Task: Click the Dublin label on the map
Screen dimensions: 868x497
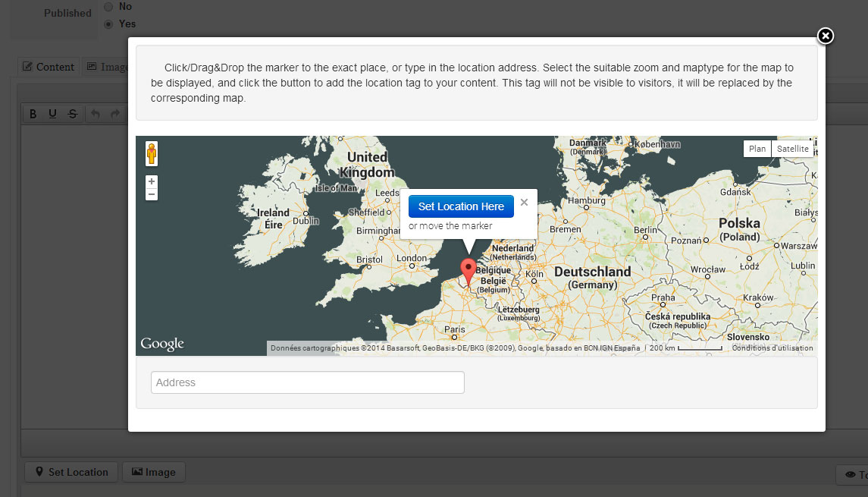Action: 306,221
